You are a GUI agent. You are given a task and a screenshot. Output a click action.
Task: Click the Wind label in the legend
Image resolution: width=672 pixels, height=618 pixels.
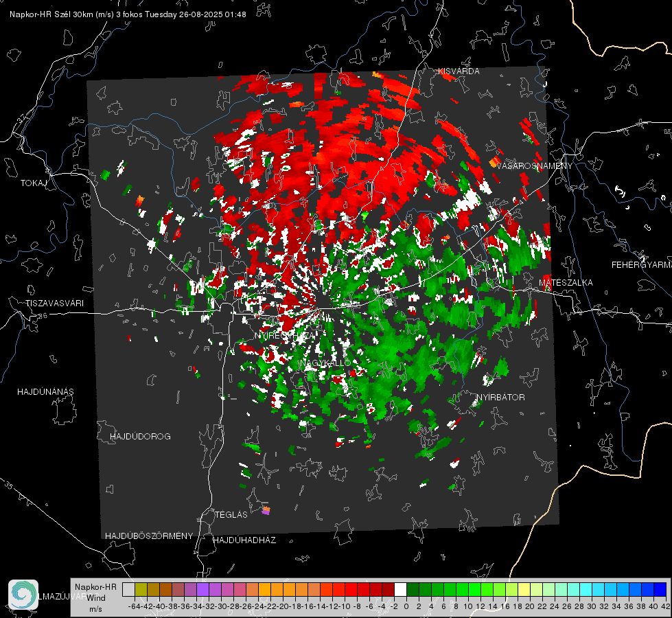(x=96, y=598)
